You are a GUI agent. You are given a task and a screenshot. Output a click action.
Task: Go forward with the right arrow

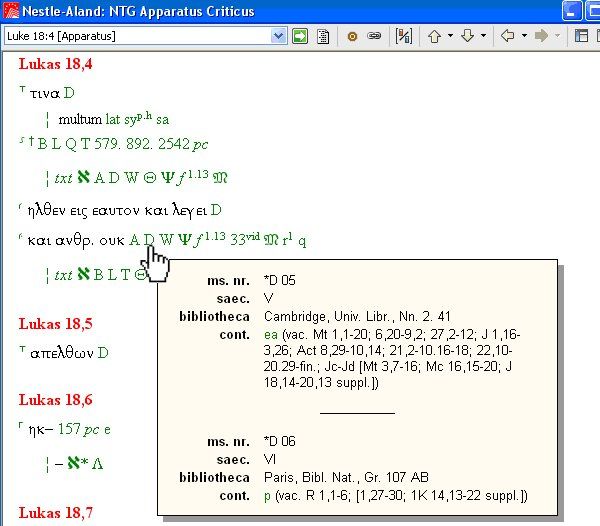[541, 36]
